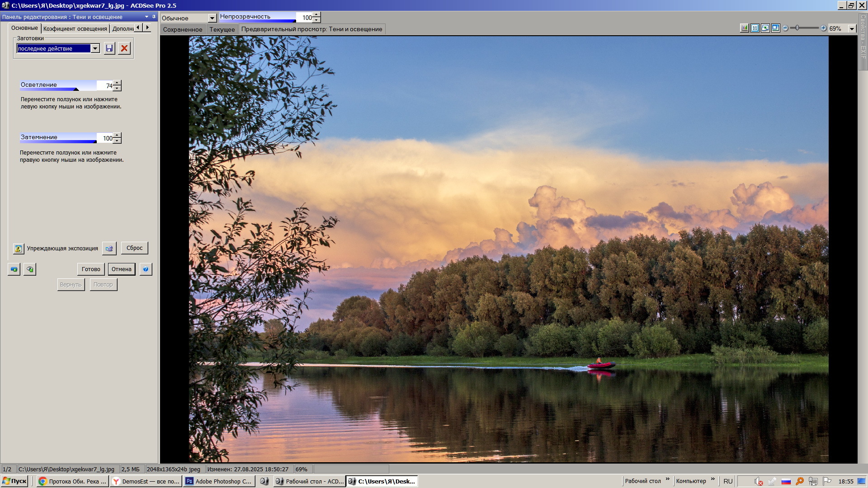868x488 pixels.
Task: Open the Заготовки presets dropdown
Action: (95, 48)
